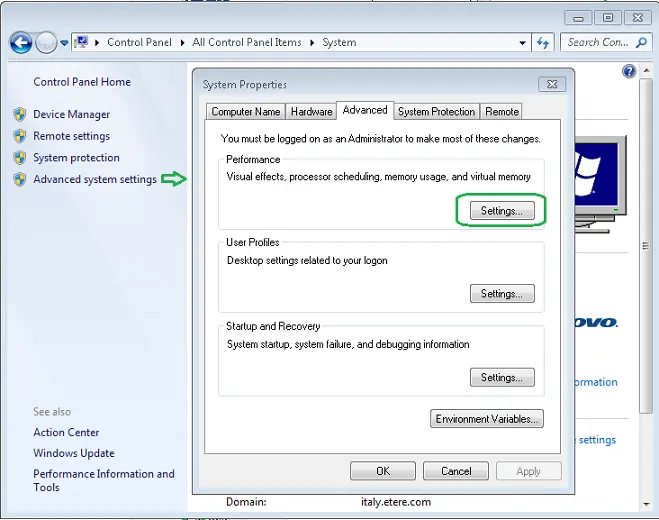659x520 pixels.
Task: Click the shield icon next to System protection
Action: [20, 158]
